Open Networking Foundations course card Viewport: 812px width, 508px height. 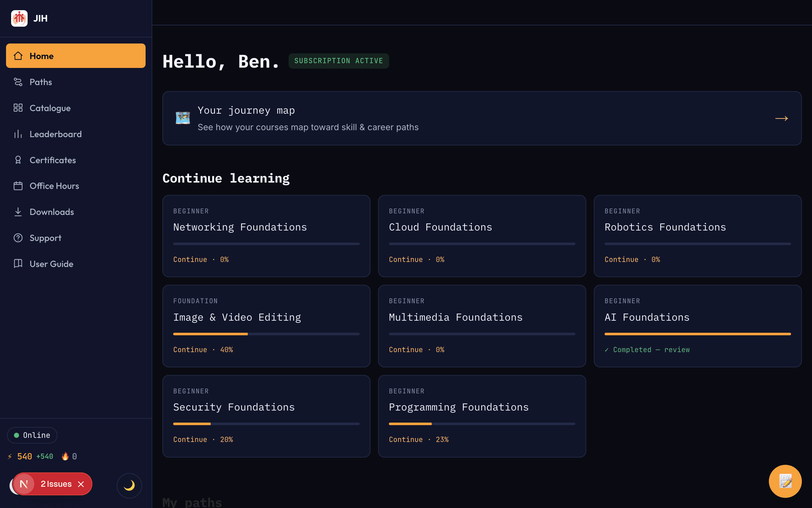(x=266, y=236)
